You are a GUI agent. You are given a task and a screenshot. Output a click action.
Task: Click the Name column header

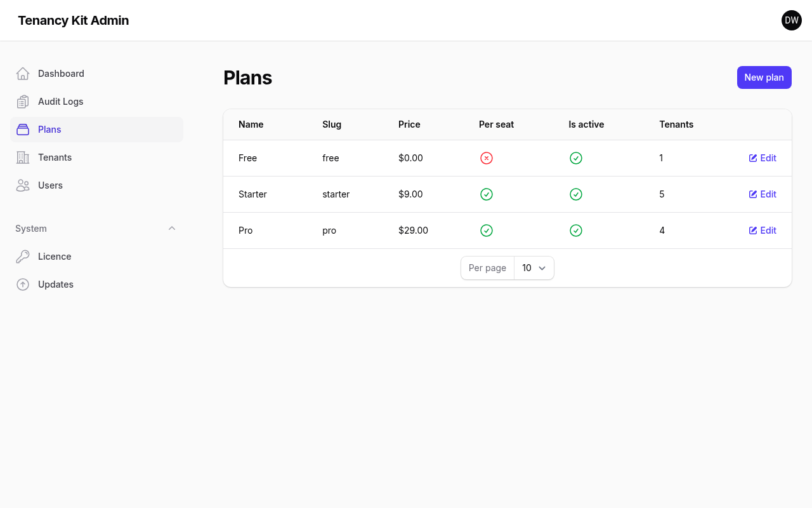click(251, 124)
